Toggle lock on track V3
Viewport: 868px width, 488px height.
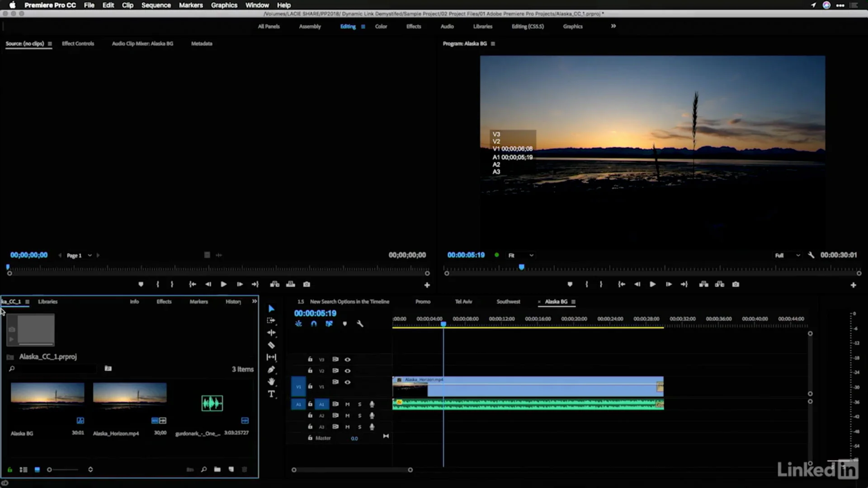pos(310,359)
